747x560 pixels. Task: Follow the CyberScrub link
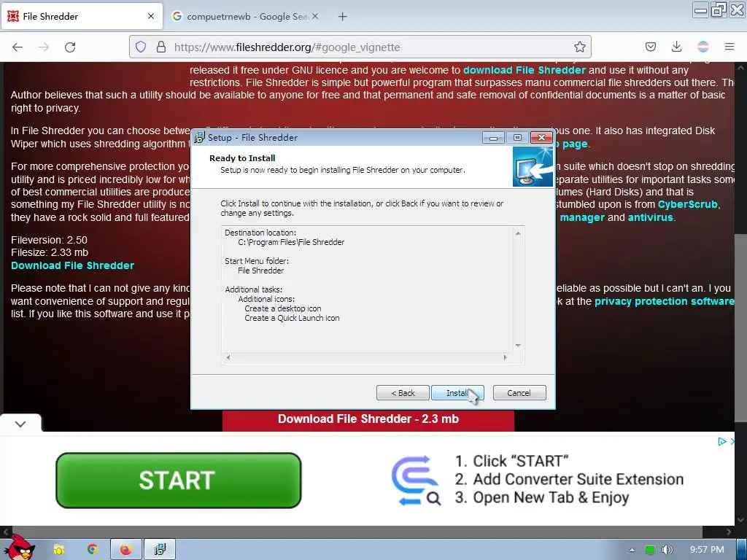687,204
